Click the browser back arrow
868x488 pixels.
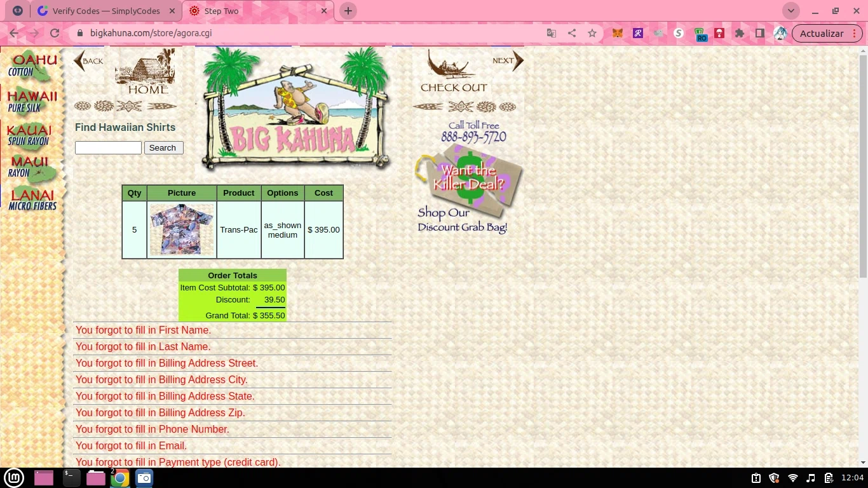pos(14,33)
